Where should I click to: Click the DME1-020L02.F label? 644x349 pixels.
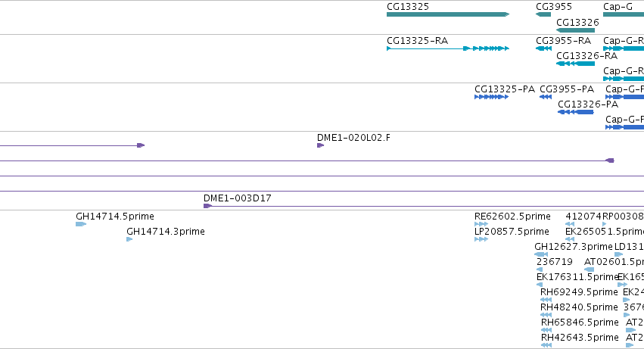click(x=353, y=138)
